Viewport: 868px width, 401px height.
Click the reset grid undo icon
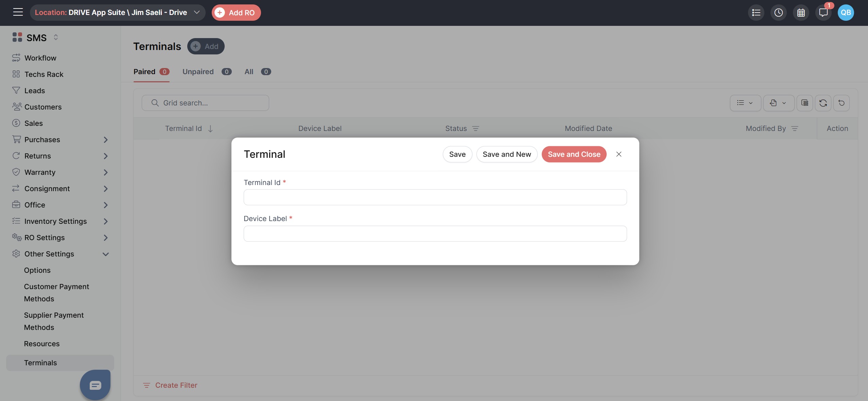(841, 103)
